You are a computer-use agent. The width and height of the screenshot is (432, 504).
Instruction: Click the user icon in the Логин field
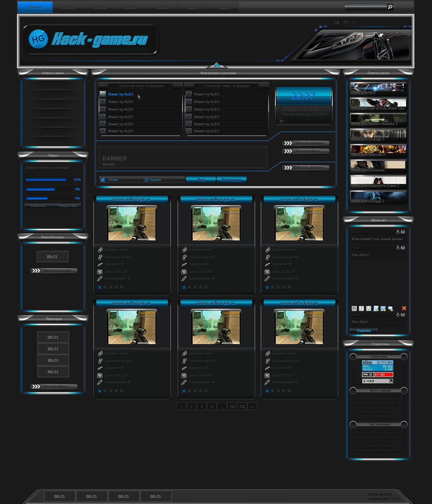pyautogui.click(x=103, y=179)
